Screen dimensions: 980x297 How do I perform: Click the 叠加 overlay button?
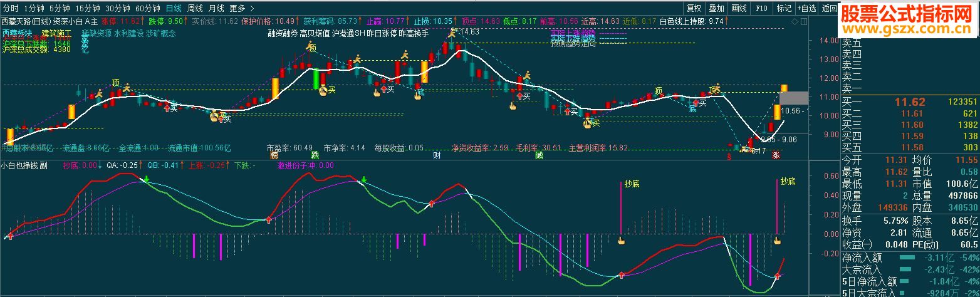pos(716,8)
